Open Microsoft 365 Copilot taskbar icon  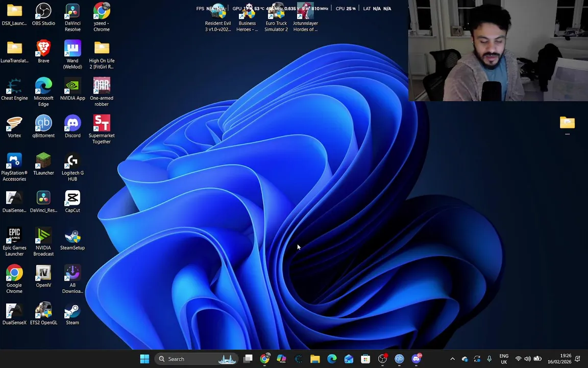(281, 359)
